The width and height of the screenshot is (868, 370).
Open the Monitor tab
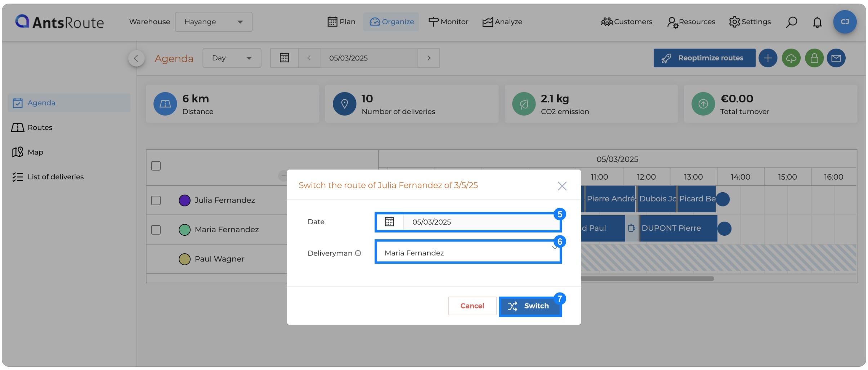click(x=448, y=22)
